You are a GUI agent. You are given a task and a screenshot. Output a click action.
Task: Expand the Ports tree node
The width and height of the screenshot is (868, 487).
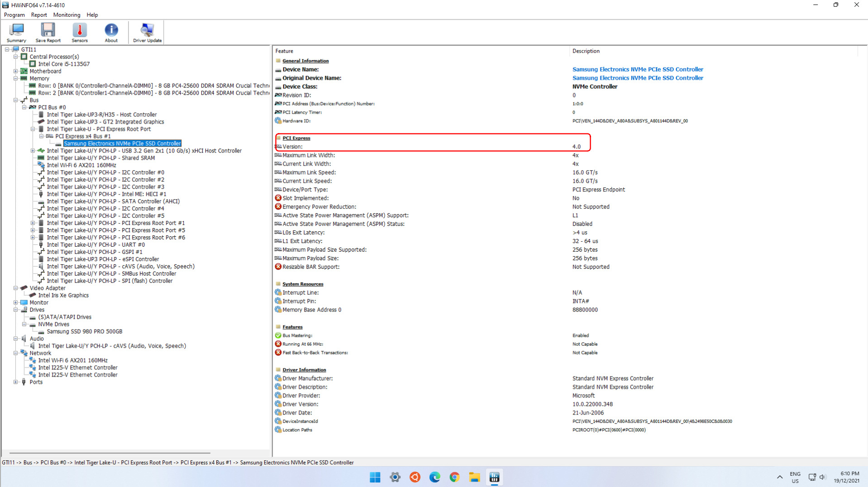16,382
